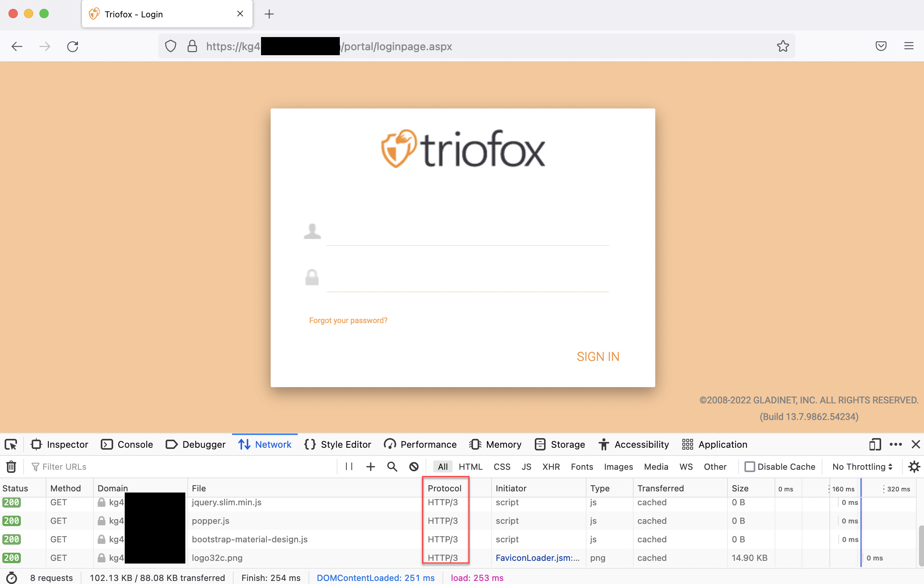924x584 pixels.
Task: Click the Forgot your password link
Action: click(348, 320)
